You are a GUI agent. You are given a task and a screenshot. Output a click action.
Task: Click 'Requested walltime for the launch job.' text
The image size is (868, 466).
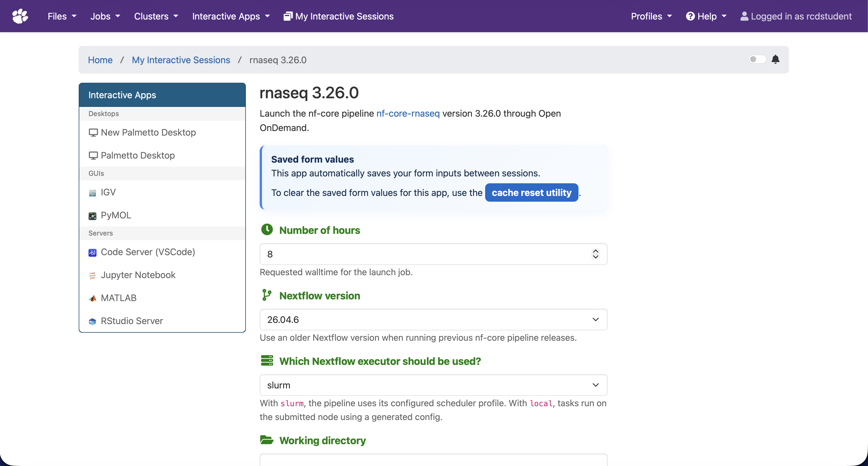[x=336, y=272]
